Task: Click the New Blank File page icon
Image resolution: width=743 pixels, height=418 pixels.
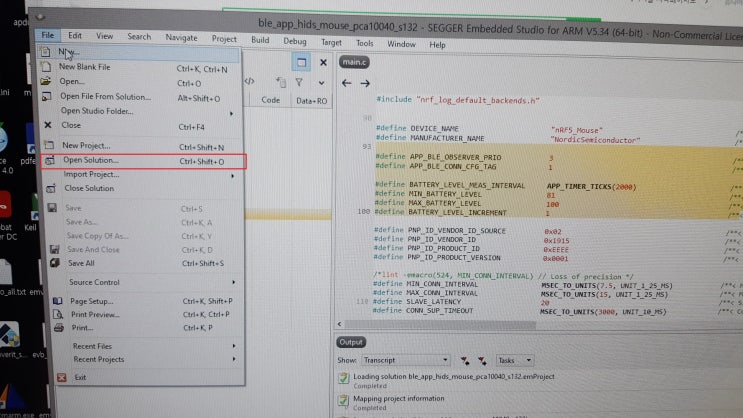Action: click(x=45, y=66)
